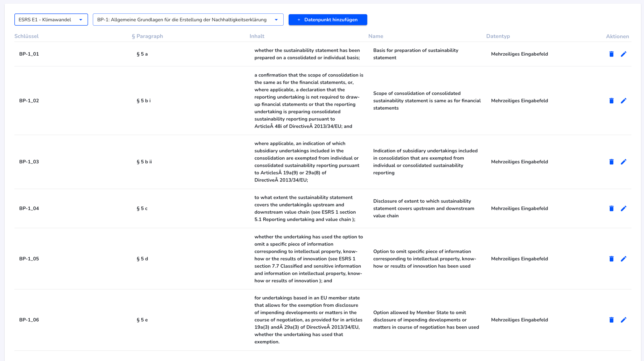Click 'Indication of subsidiary undertakings' name cell
The height and width of the screenshot is (361, 644).
coord(425,162)
